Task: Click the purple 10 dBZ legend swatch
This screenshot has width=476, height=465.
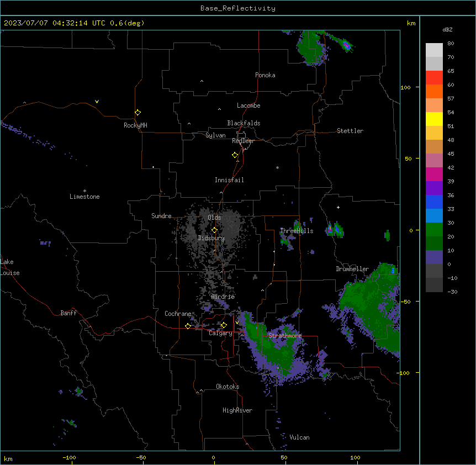Action: click(434, 257)
